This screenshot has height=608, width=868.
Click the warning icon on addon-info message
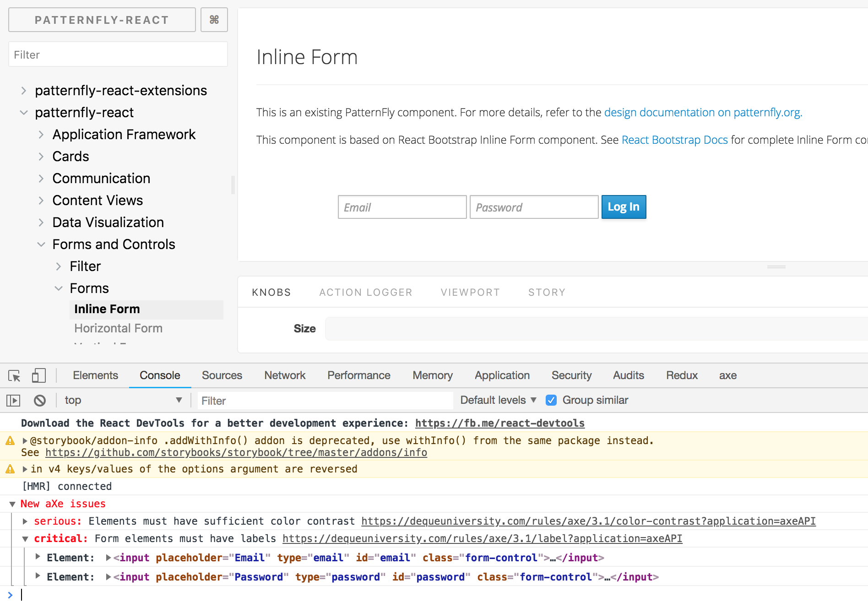pos(10,441)
